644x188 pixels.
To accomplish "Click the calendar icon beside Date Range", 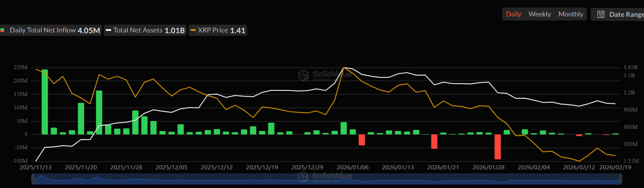I will [601, 14].
